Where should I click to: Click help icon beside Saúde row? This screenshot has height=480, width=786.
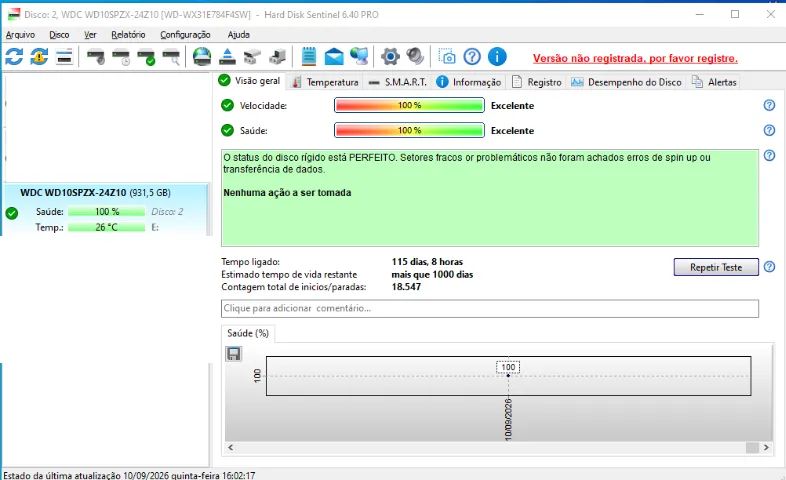point(769,130)
